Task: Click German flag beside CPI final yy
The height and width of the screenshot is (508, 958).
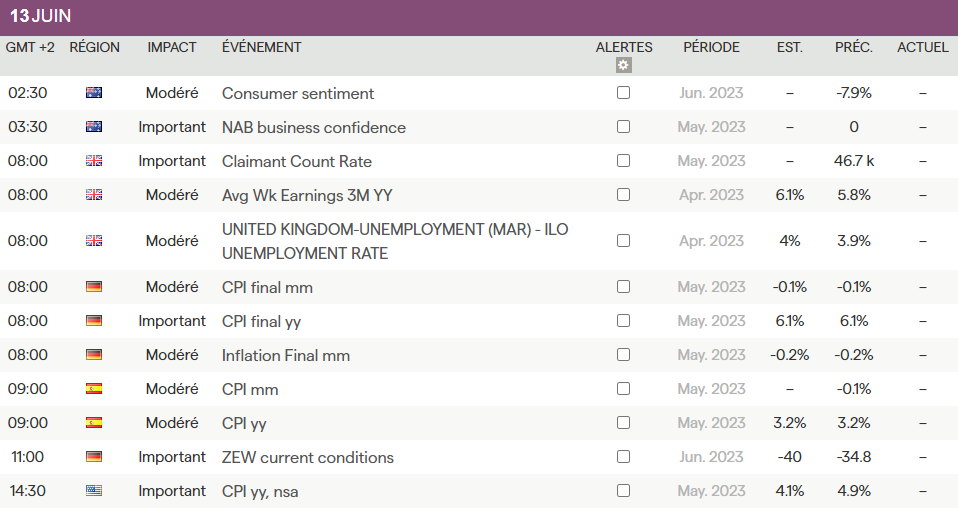Action: point(94,321)
